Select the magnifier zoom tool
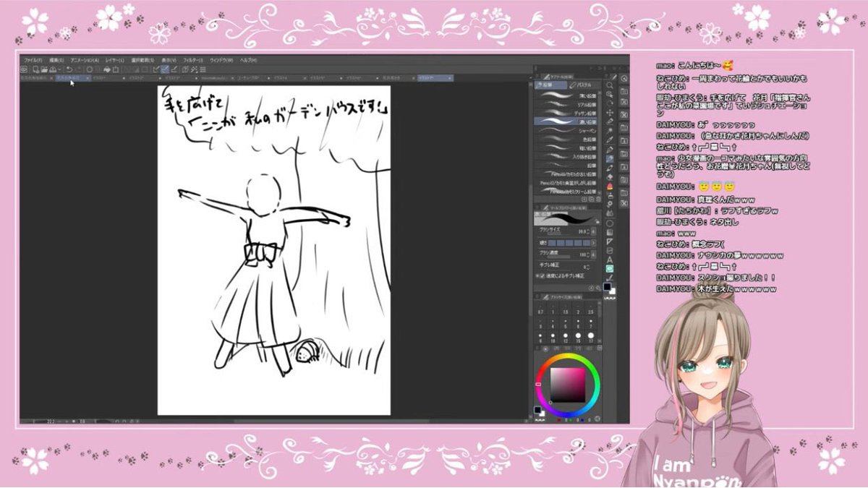The image size is (868, 488). coord(610,85)
